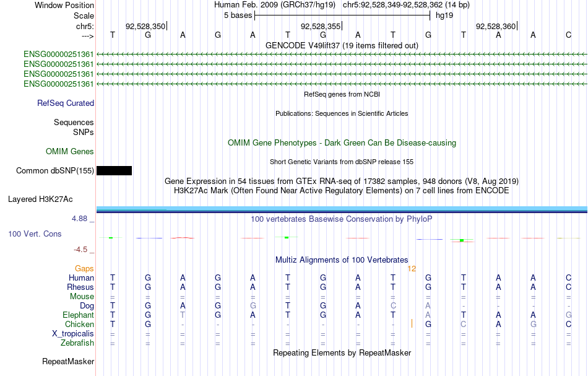Click the hg19 label beside the scale bar

click(x=444, y=15)
